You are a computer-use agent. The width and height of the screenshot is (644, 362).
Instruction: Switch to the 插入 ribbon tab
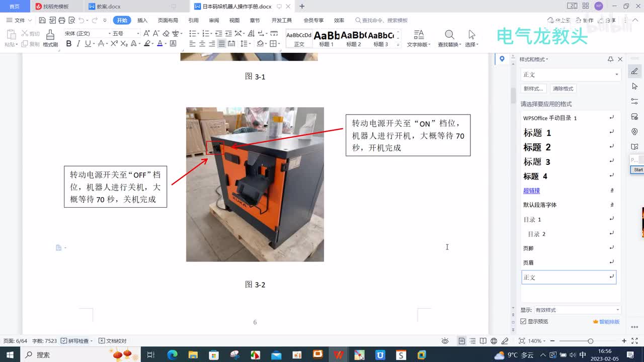pos(142,20)
